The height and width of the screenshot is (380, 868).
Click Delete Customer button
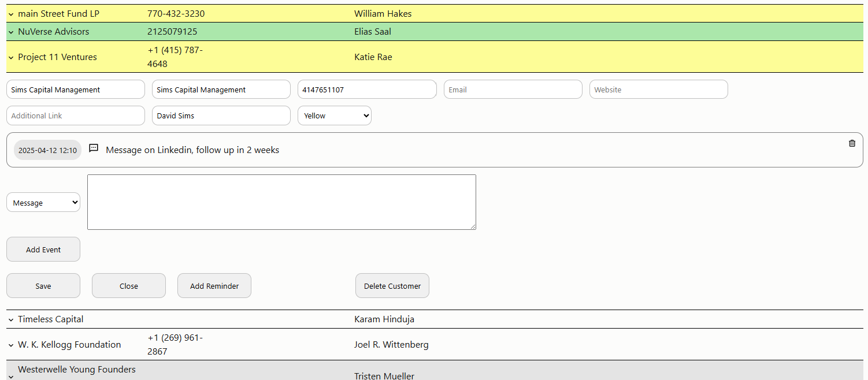[392, 286]
